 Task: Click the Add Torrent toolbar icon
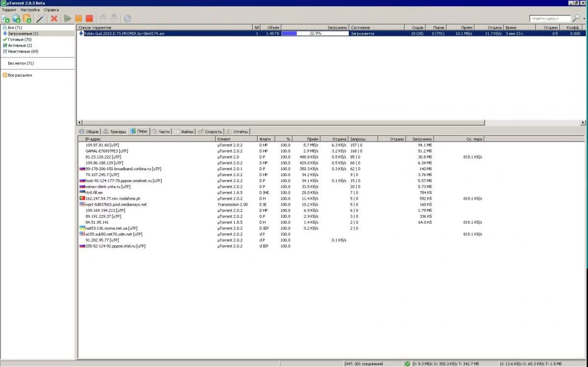6,19
